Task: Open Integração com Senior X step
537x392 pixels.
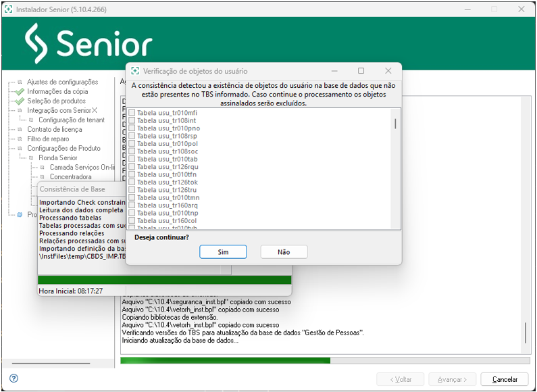Action: (62, 110)
